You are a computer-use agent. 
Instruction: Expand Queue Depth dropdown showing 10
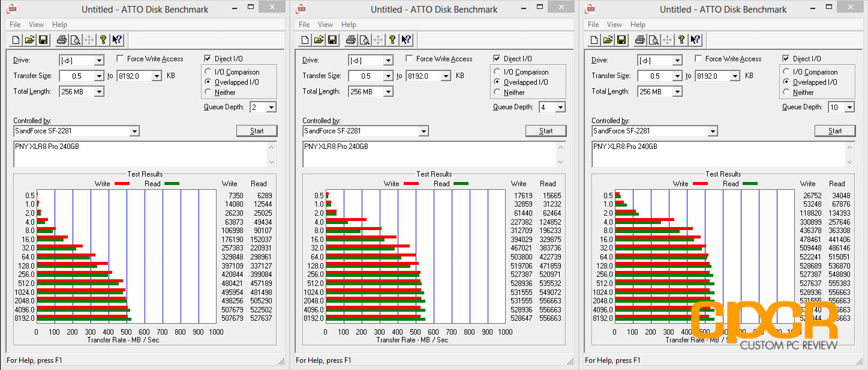click(849, 107)
